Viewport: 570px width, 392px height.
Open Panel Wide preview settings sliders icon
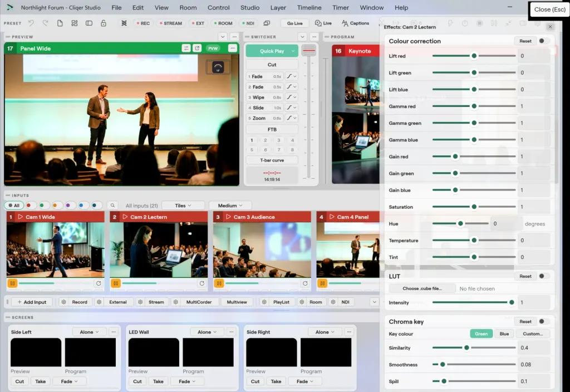186,48
